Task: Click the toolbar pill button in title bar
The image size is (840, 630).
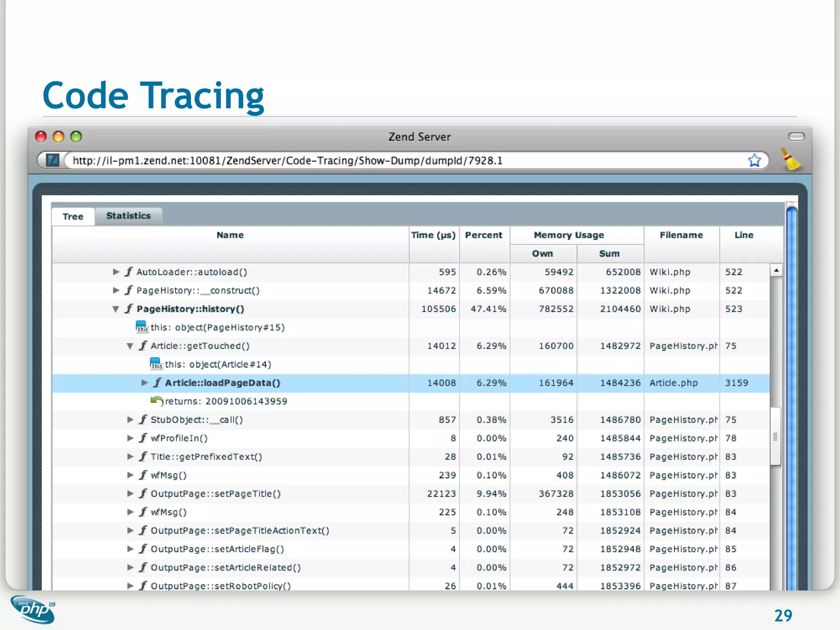Action: 796,137
